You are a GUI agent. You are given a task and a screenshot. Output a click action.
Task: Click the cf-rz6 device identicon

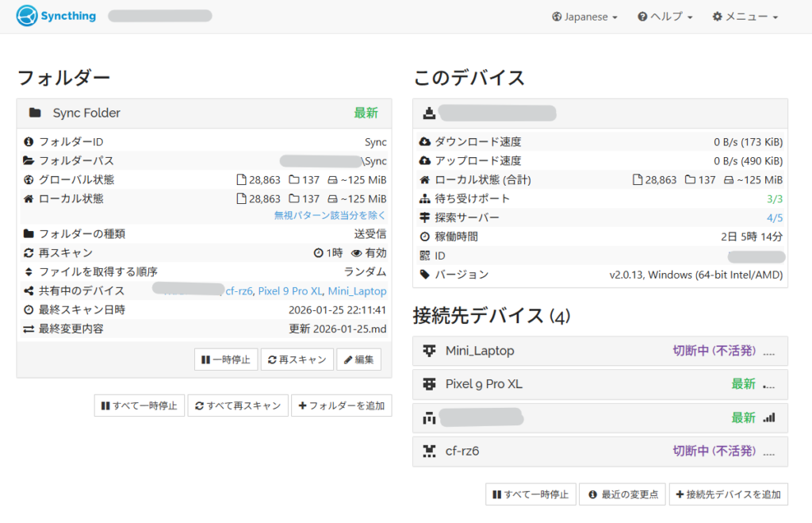pos(430,451)
